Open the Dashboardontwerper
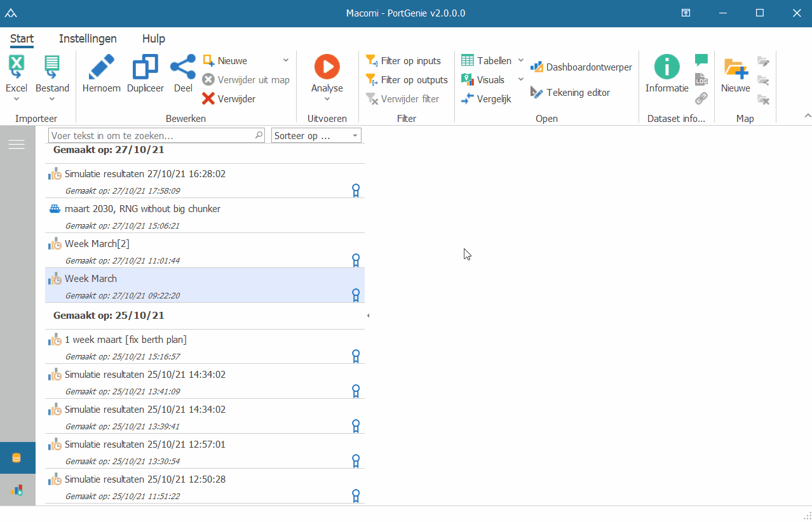 (x=581, y=67)
